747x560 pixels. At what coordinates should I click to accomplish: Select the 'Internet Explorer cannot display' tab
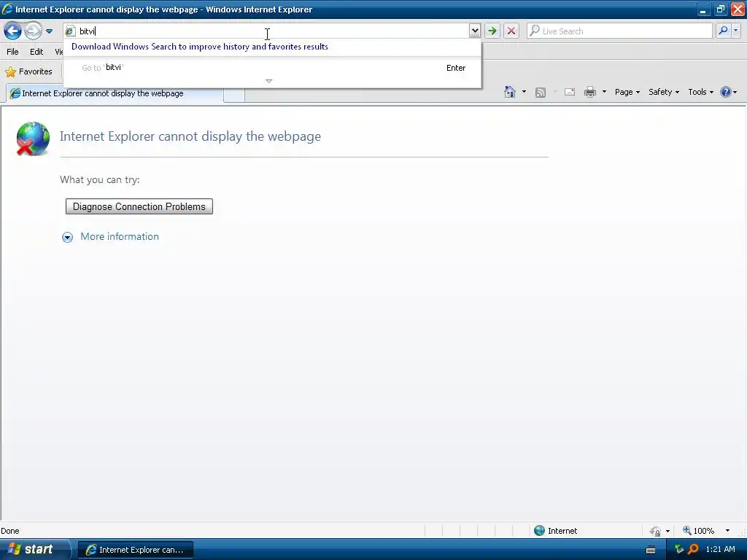[115, 93]
